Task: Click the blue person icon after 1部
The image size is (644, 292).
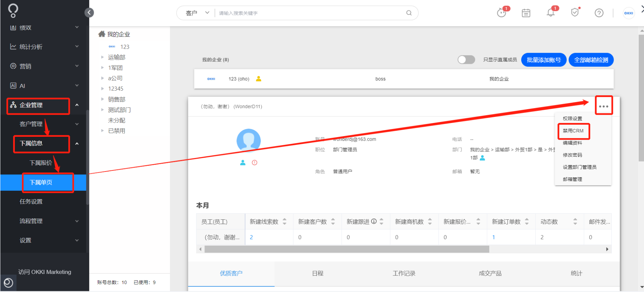Action: click(482, 158)
